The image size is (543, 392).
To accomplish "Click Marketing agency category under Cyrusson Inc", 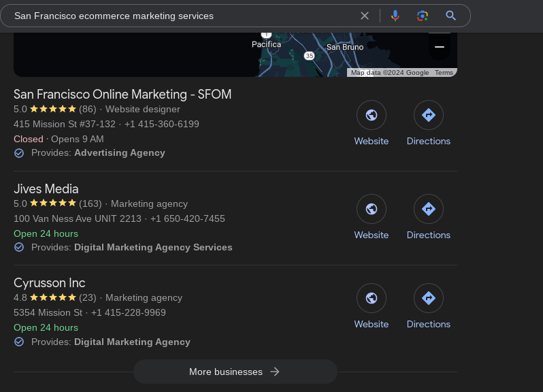I will (144, 298).
